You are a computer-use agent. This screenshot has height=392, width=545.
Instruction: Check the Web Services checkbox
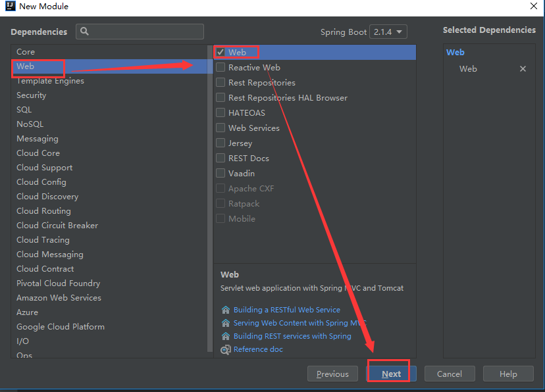pos(221,128)
